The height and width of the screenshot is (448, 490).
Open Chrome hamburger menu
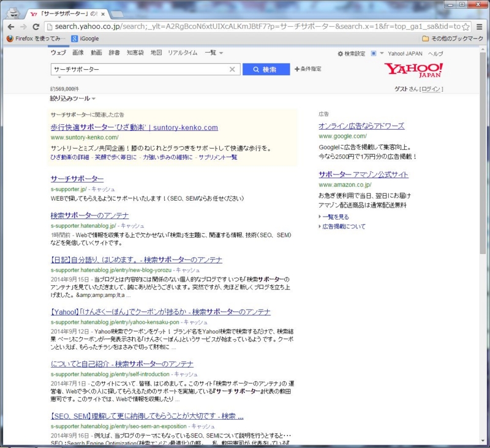[480, 27]
